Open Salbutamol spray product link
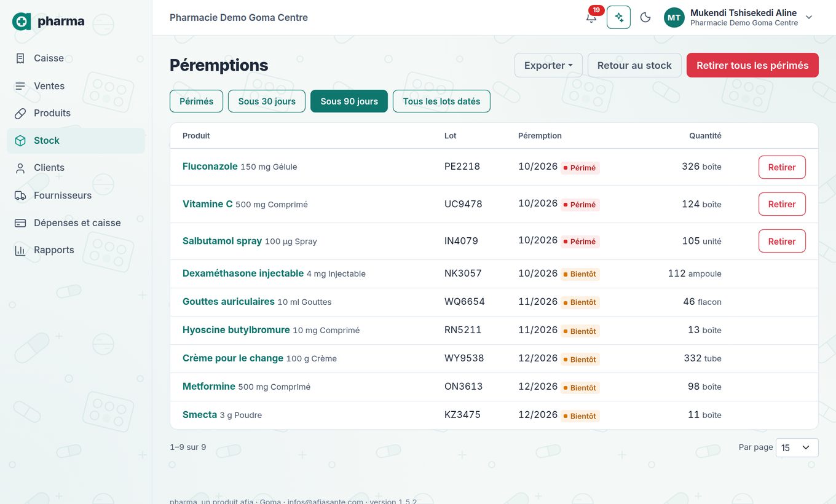 pos(223,241)
